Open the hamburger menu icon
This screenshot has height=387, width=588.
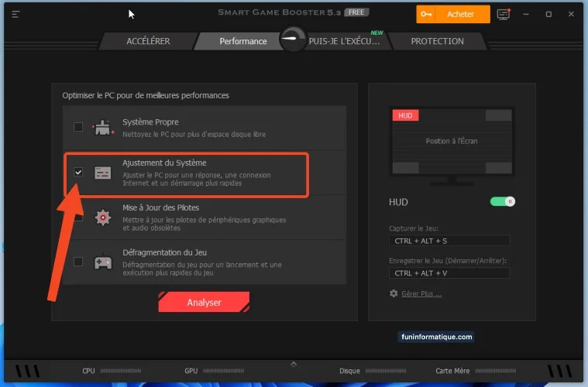[x=16, y=15]
